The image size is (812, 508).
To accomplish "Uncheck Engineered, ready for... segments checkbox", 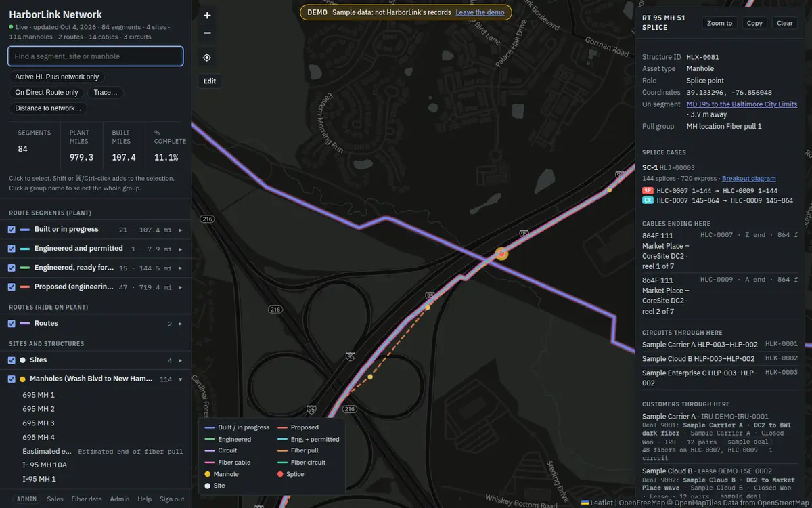I will click(12, 268).
